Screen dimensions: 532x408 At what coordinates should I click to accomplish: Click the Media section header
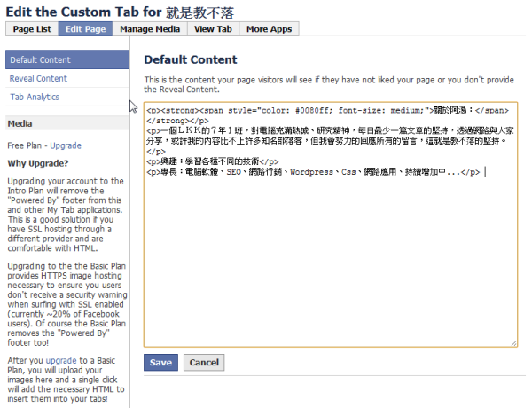[x=20, y=124]
